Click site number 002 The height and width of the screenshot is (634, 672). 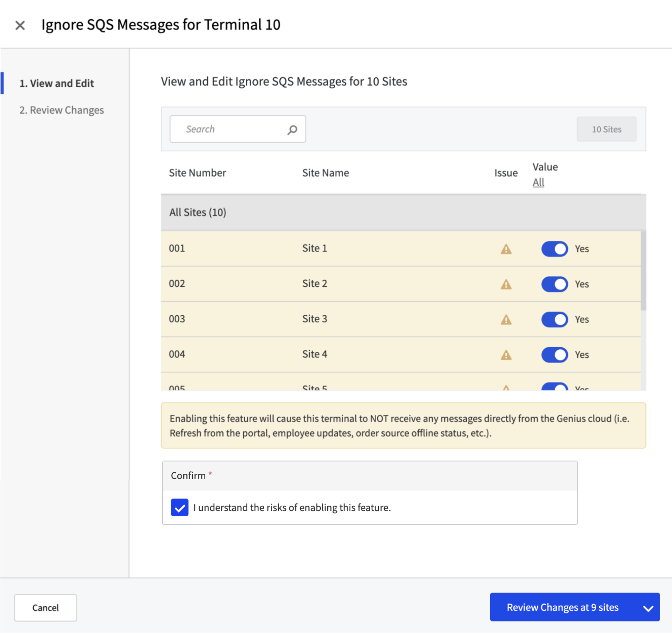[177, 284]
